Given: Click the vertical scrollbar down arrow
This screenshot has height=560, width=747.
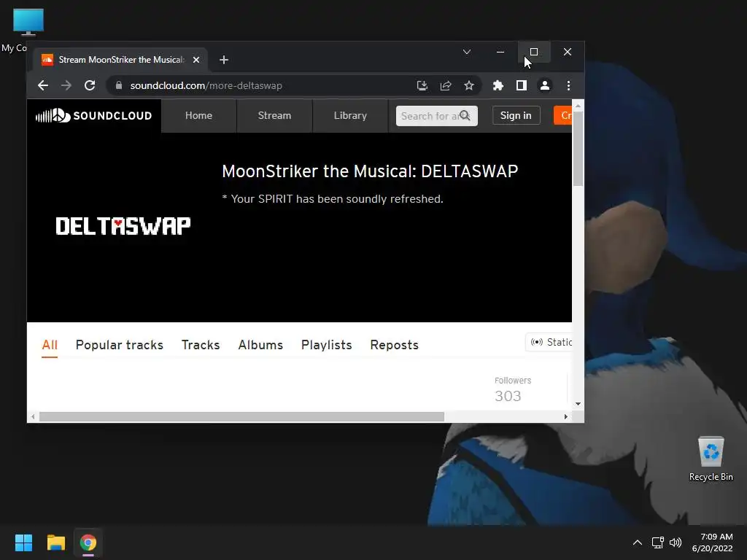Looking at the screenshot, I should [x=578, y=404].
